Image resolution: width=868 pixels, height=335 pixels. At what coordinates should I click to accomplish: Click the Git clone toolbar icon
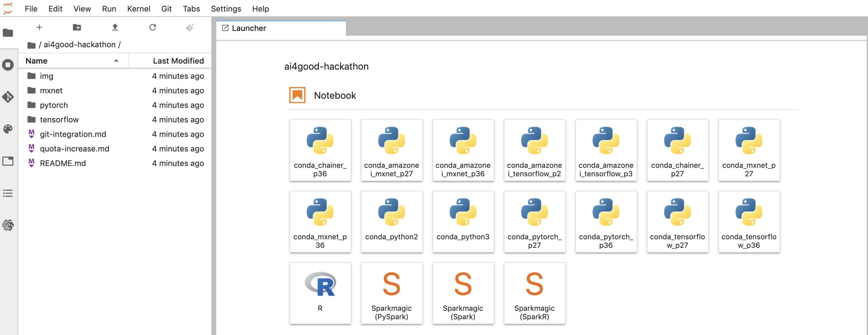(190, 27)
